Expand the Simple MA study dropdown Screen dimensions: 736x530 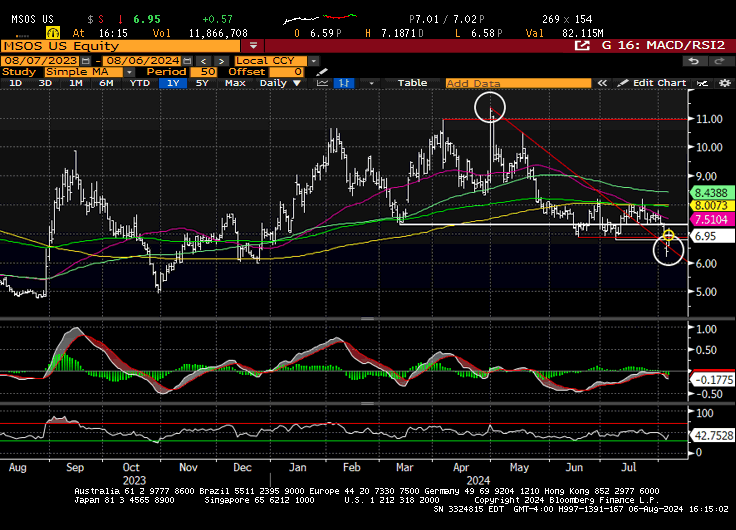[129, 72]
